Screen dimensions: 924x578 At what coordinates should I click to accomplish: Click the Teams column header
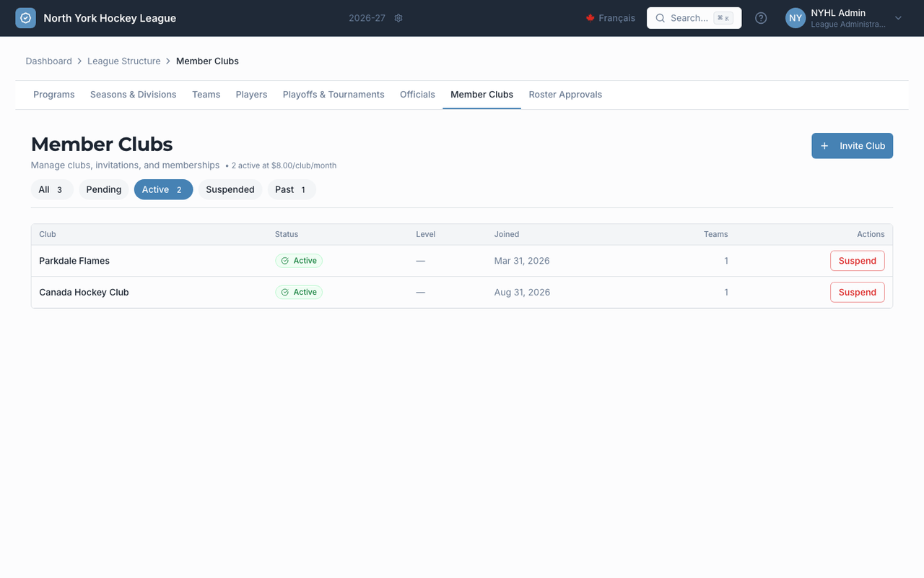pos(716,234)
